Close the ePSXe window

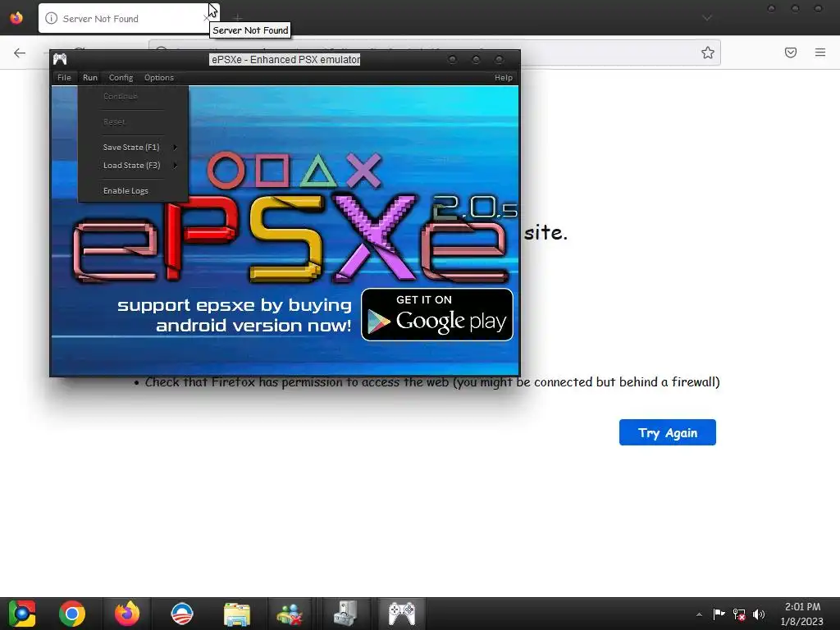tap(499, 59)
